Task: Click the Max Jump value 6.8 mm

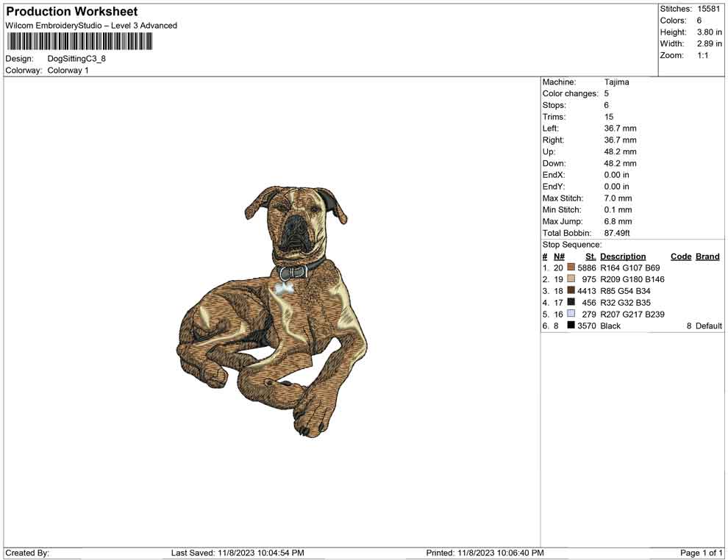Action: point(618,221)
